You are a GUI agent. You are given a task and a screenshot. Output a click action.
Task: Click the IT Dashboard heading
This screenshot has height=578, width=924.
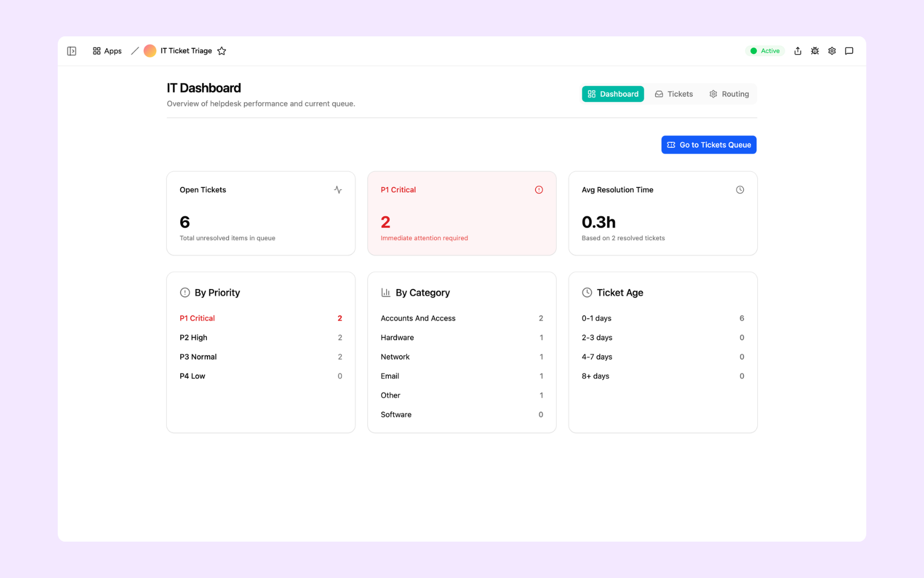(204, 88)
